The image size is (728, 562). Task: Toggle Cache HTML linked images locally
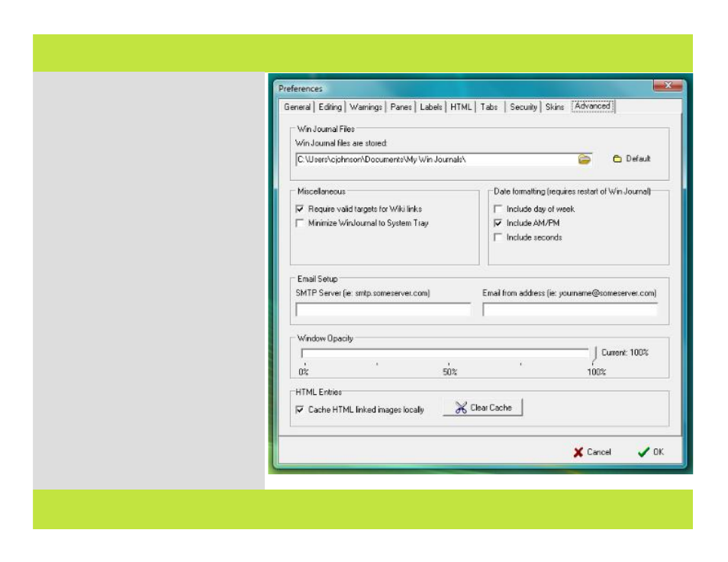(x=300, y=409)
